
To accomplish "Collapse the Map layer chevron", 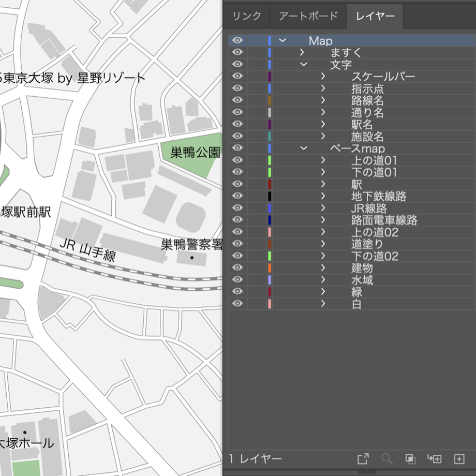I will pyautogui.click(x=282, y=40).
